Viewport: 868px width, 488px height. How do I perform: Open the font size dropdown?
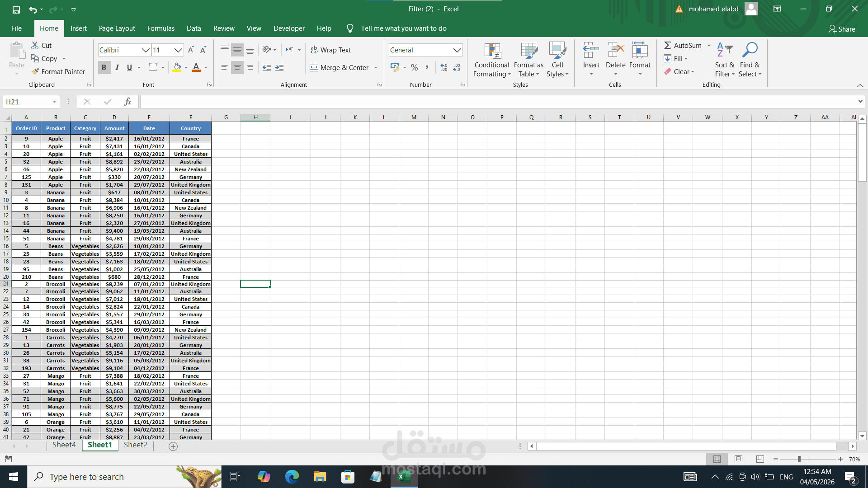(x=178, y=50)
